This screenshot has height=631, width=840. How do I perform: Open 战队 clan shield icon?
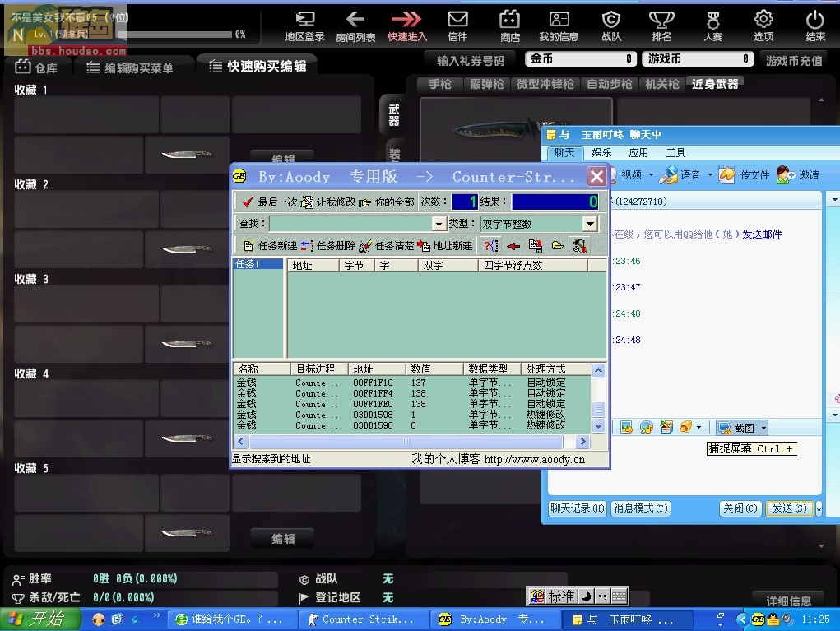click(x=611, y=26)
